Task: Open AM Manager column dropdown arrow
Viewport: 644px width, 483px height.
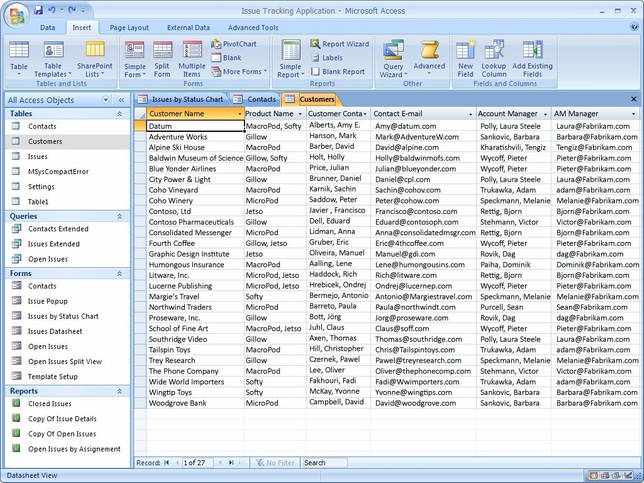Action: coord(633,114)
